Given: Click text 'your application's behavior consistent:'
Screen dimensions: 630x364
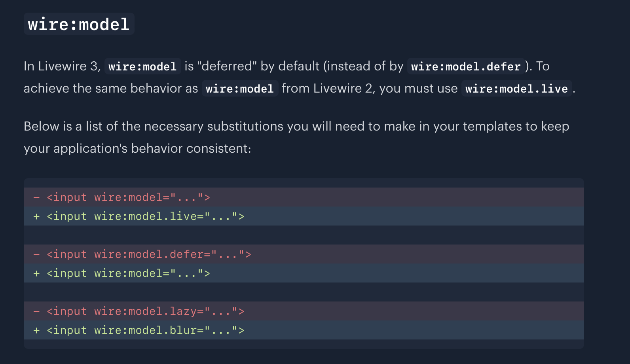Looking at the screenshot, I should coord(137,148).
